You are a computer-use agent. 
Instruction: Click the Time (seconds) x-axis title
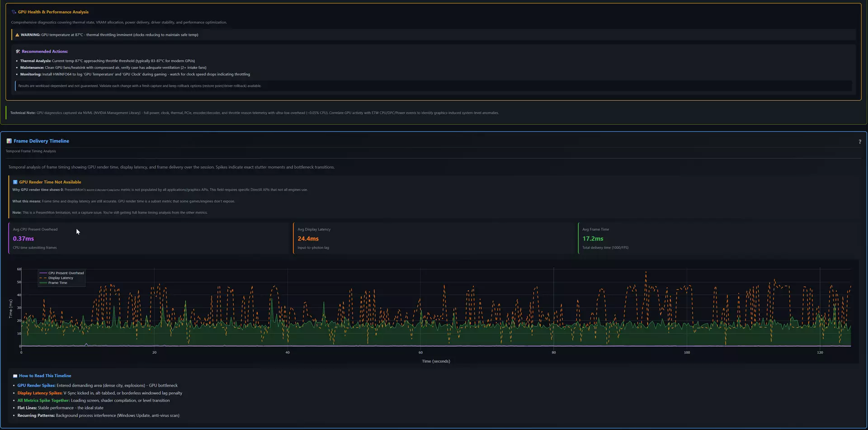[x=436, y=361]
